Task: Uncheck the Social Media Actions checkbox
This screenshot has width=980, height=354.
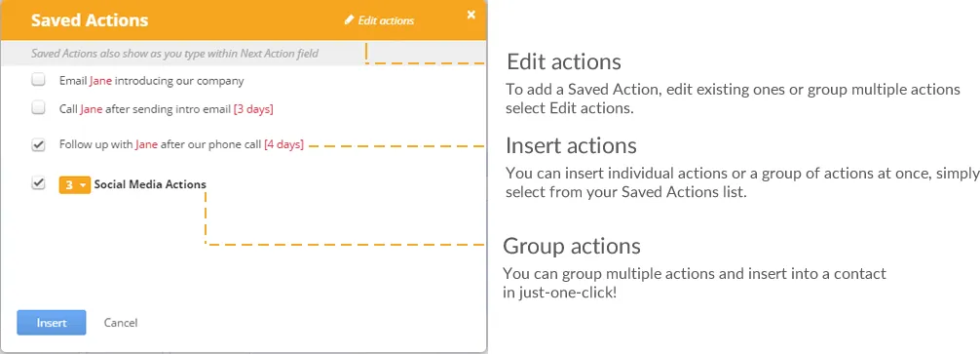Action: tap(39, 184)
